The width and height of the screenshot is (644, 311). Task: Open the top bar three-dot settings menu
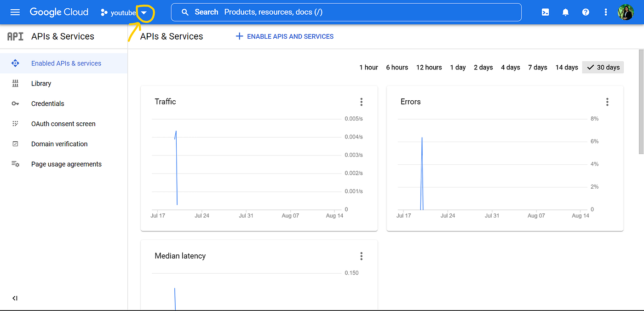pos(606,12)
